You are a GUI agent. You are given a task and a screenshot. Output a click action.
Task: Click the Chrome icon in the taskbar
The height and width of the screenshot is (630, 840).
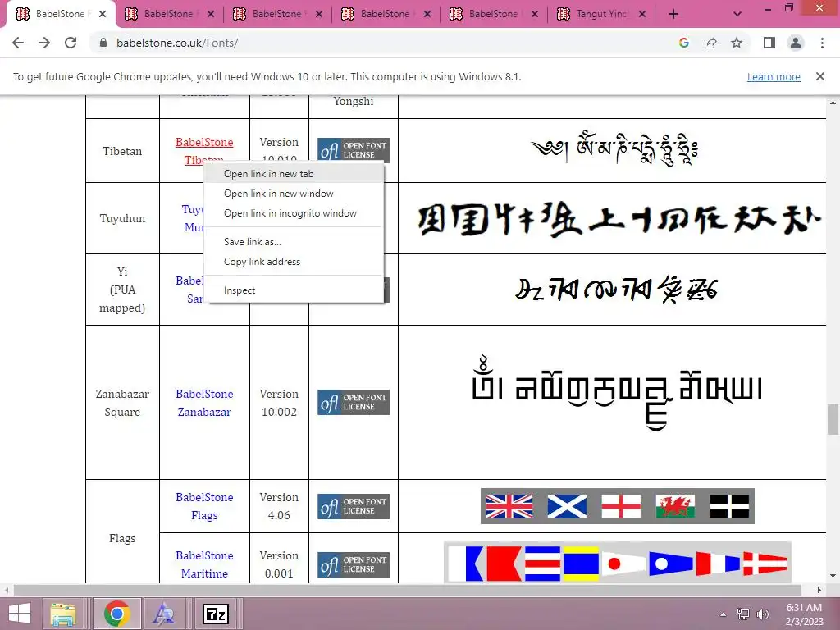(116, 614)
